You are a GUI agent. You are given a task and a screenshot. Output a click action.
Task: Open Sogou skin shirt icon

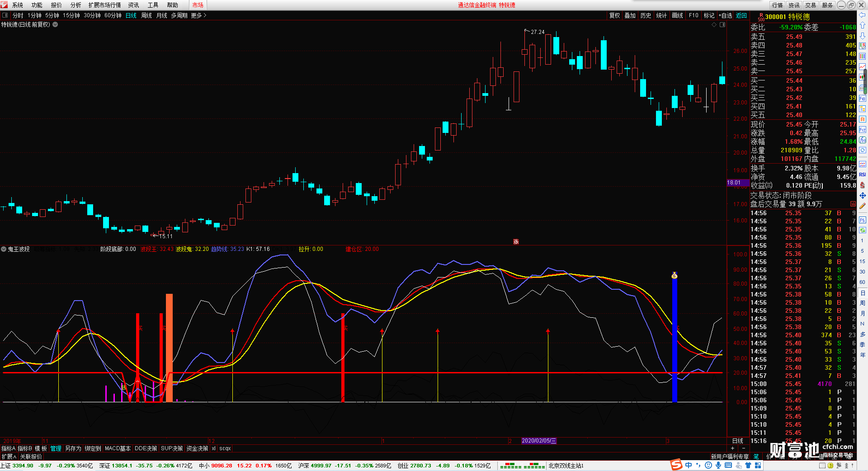point(748,465)
